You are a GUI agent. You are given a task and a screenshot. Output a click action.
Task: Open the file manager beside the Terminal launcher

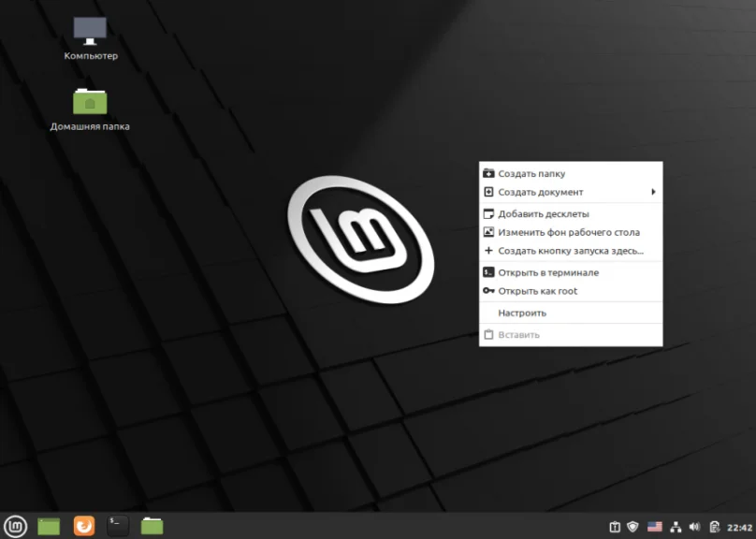[152, 526]
